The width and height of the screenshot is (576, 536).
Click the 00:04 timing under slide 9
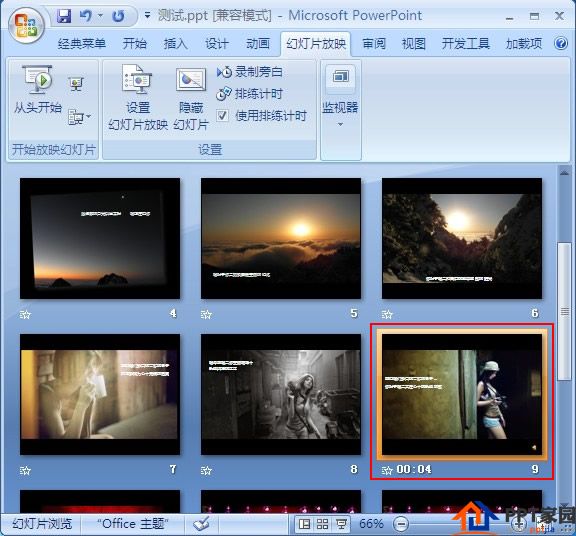pos(414,470)
